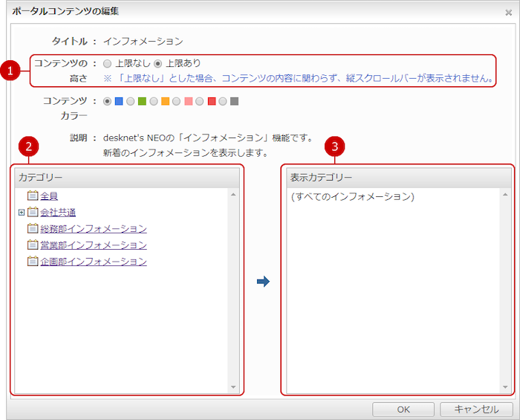Expand the 会社共通 tree node
520x420 pixels.
pos(22,213)
